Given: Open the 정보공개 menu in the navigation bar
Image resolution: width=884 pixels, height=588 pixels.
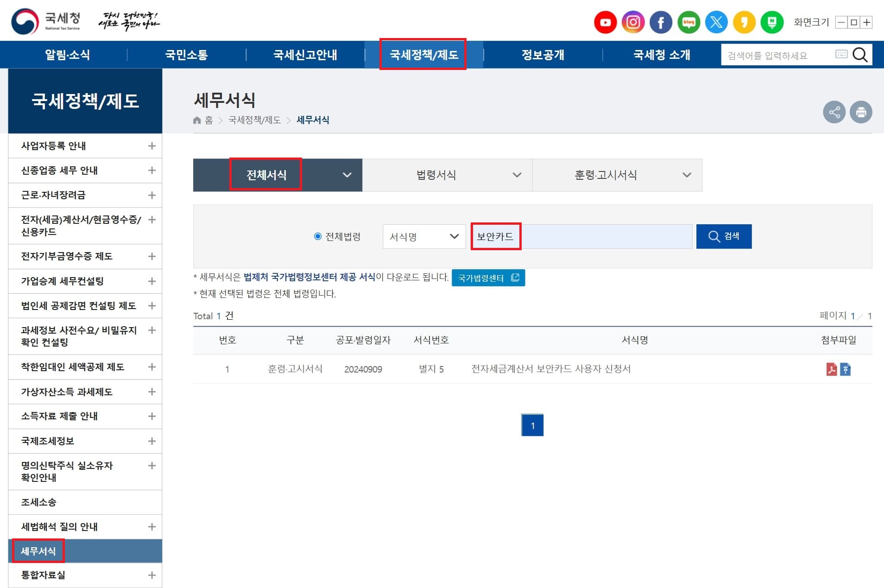Looking at the screenshot, I should tap(543, 54).
